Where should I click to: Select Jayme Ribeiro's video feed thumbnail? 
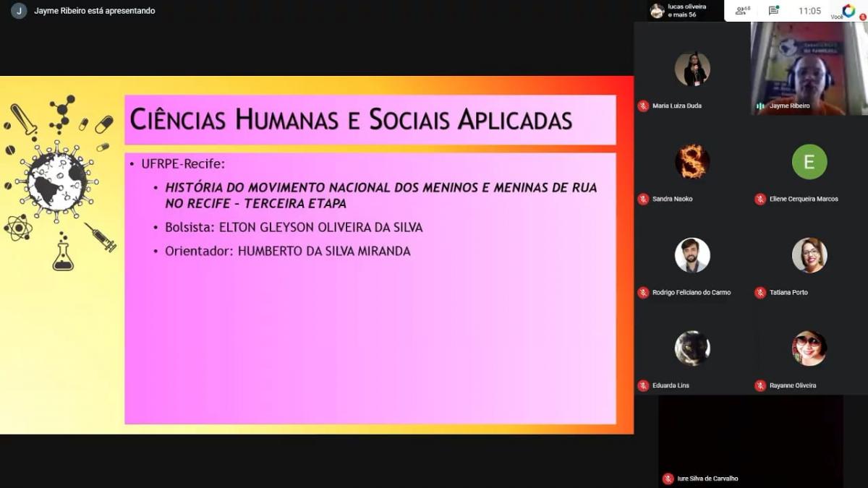[808, 65]
